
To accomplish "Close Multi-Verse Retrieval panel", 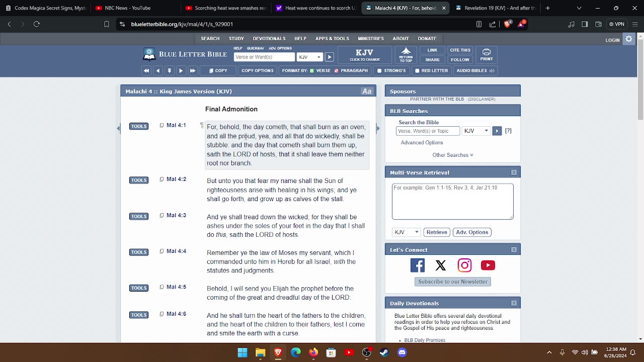I will click(514, 172).
